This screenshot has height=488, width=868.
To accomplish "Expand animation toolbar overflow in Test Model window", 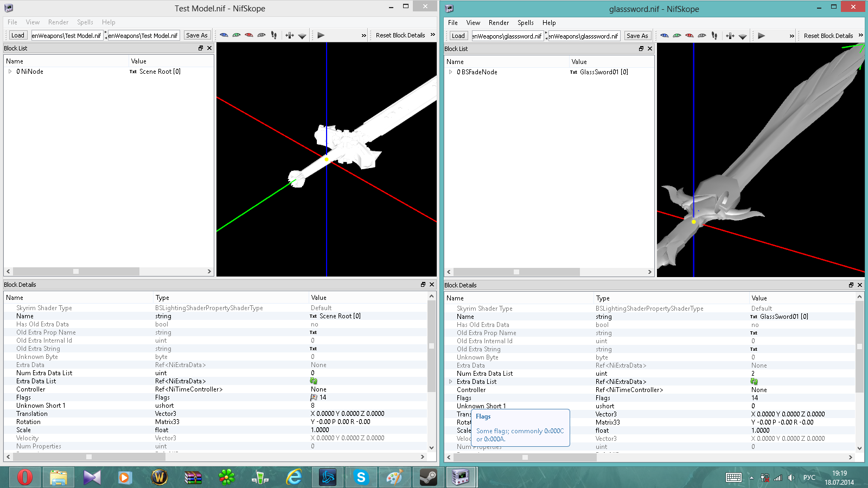I will point(364,35).
